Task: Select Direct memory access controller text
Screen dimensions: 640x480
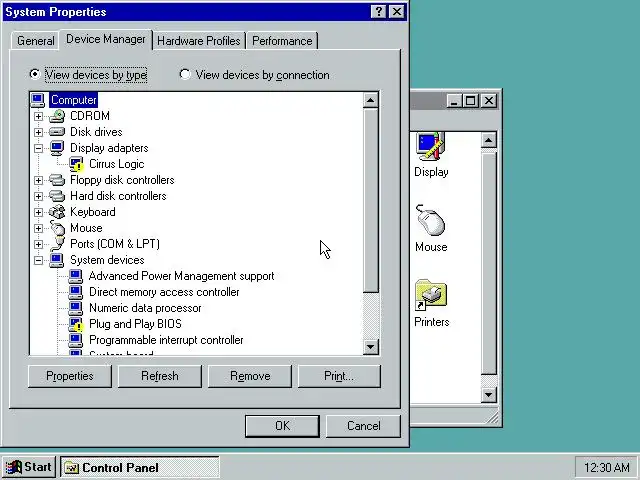Action: coord(164,292)
